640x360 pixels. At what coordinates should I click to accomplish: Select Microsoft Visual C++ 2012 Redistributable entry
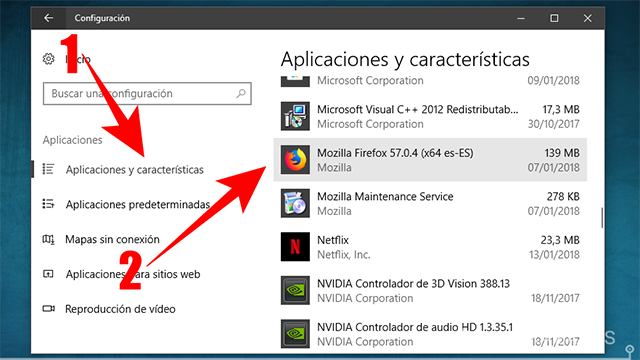click(x=430, y=116)
